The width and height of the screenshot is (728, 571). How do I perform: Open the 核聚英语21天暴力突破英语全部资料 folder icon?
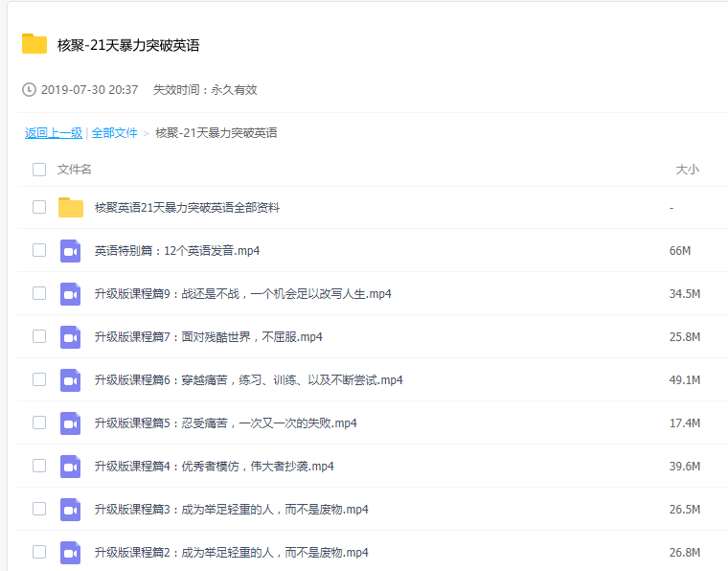pos(71,208)
